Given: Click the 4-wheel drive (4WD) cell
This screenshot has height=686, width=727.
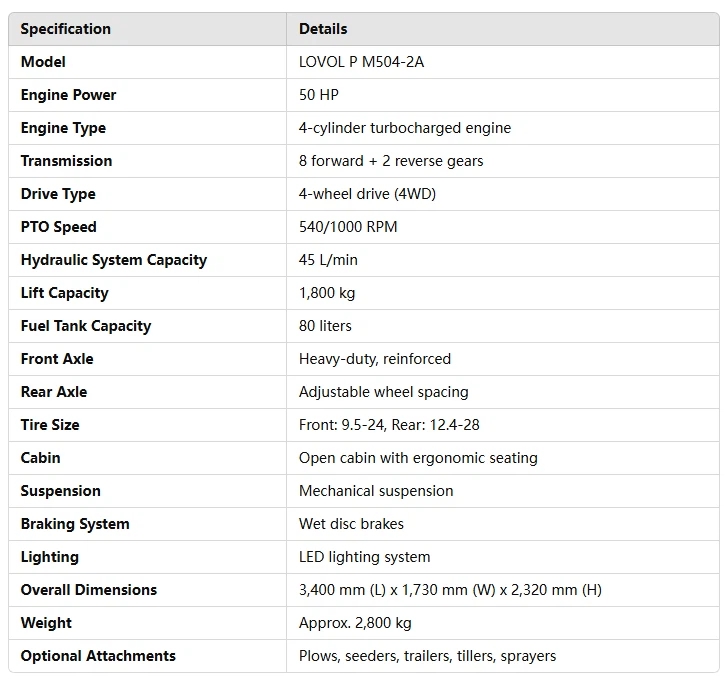Looking at the screenshot, I should pos(367,194).
